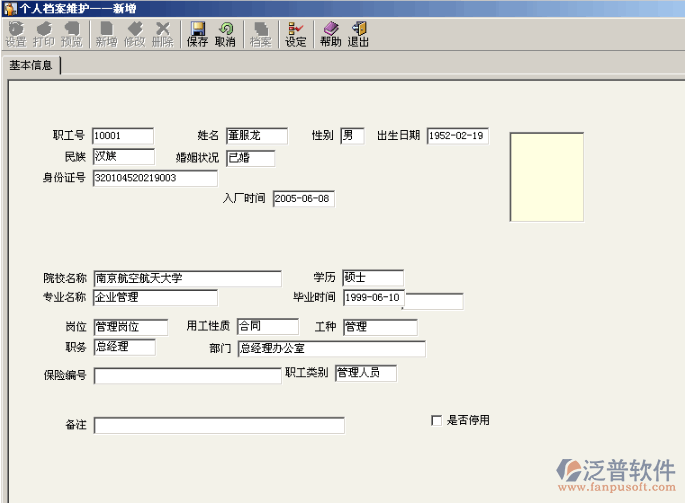Click the 取消 (Cancel) toolbar icon

click(x=225, y=34)
